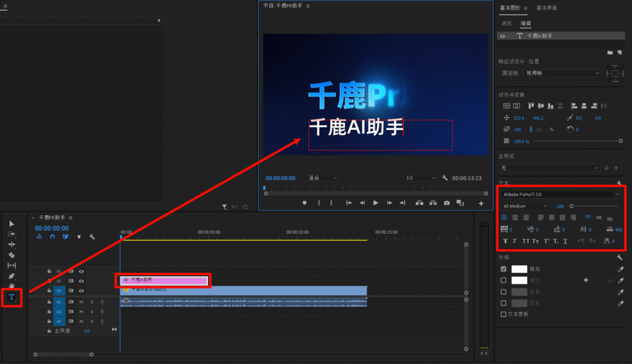Select the pink 千鹿AI助手 text clip
The width and height of the screenshot is (632, 364).
click(x=165, y=280)
